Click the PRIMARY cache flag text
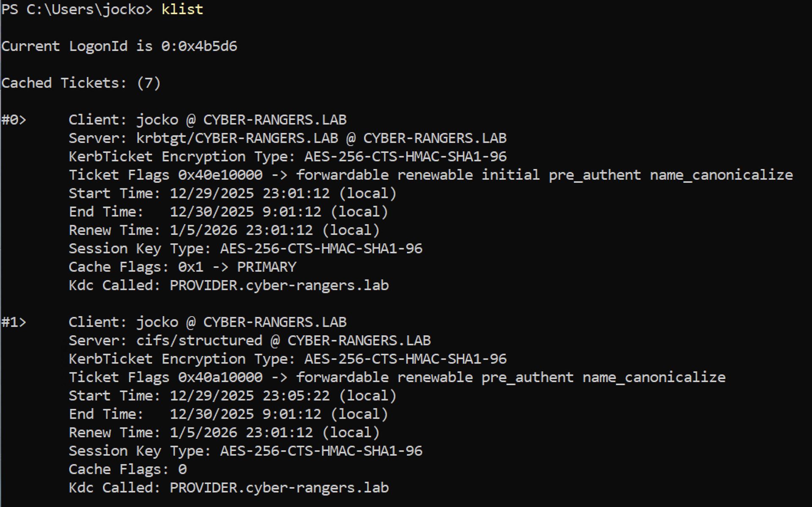Viewport: 812px width, 507px height. [266, 267]
